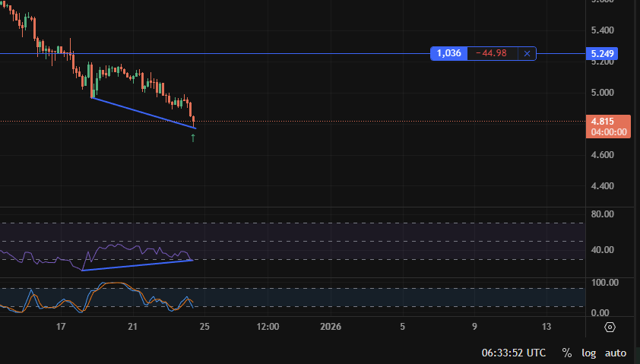Click the 04:00:00 countdown timer label
Viewport: 640px width, 364px height.
pos(609,131)
